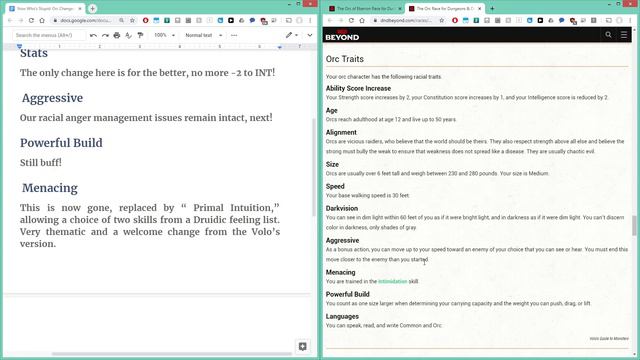Screen dimensions: 640x360
Task: Open the more options ellipsis in Docs toolbar
Action: coord(234,36)
